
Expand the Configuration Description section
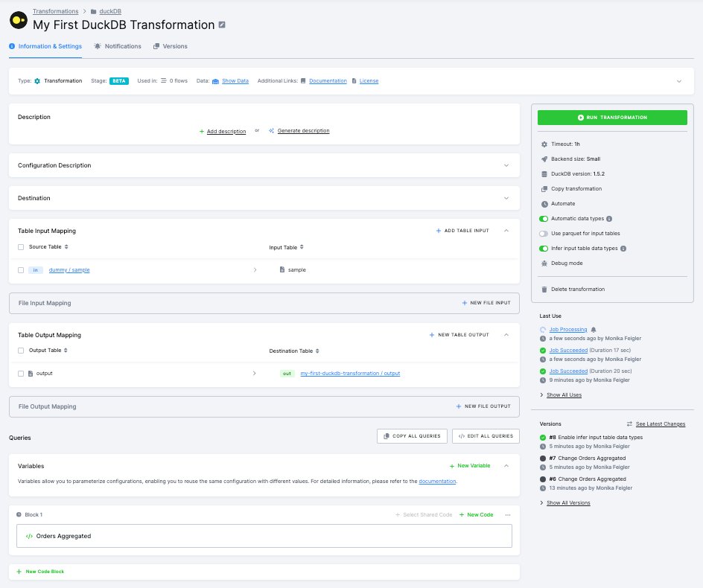pyautogui.click(x=506, y=165)
